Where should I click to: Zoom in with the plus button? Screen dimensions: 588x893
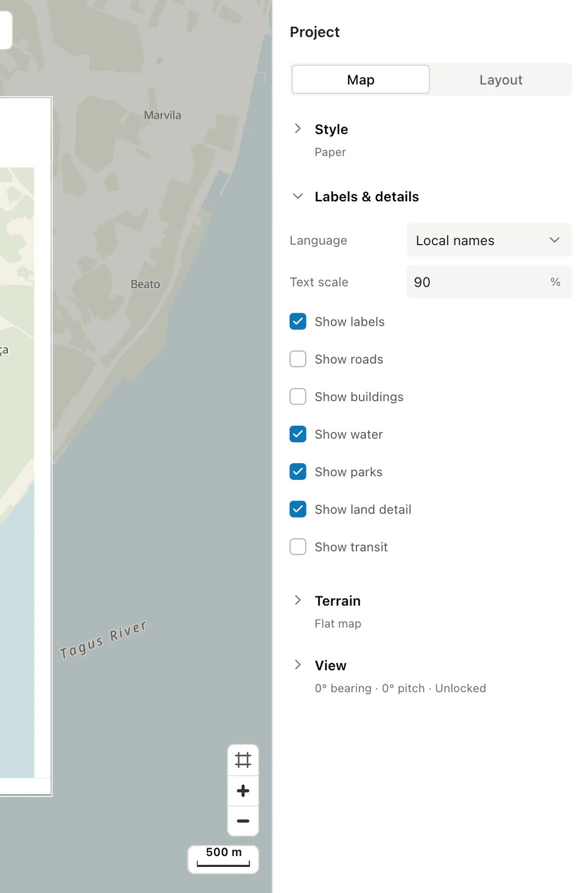pyautogui.click(x=243, y=791)
